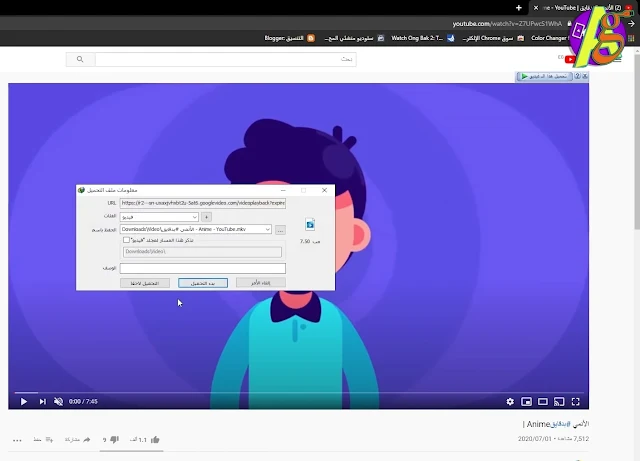Check the remember this path for category checkbox
This screenshot has height=461, width=640.
[x=127, y=240]
